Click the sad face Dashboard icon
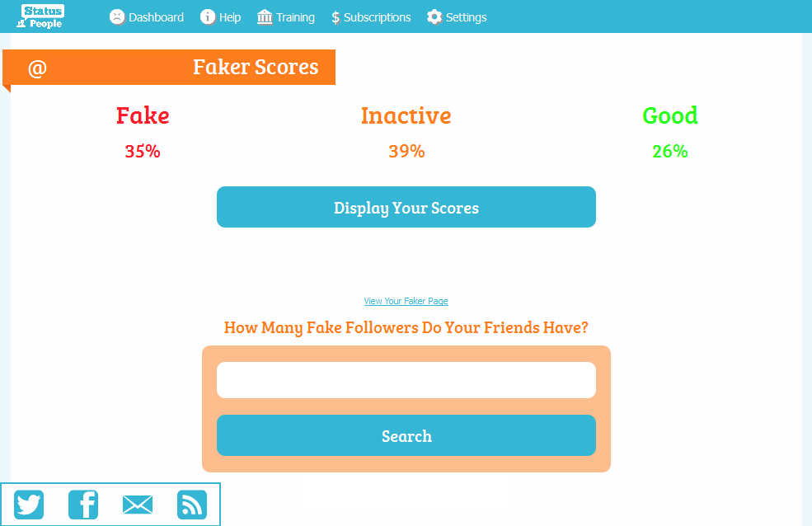The height and width of the screenshot is (526, 812). [x=117, y=17]
